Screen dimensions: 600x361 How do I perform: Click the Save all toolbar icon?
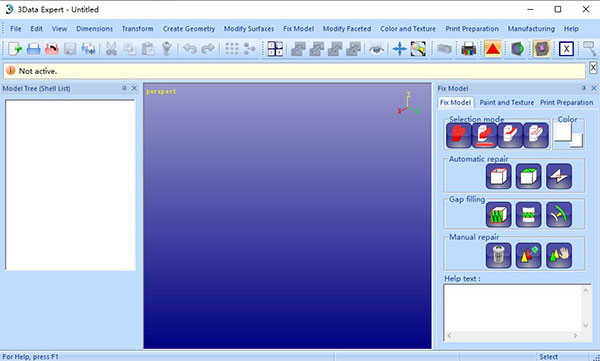click(88, 49)
